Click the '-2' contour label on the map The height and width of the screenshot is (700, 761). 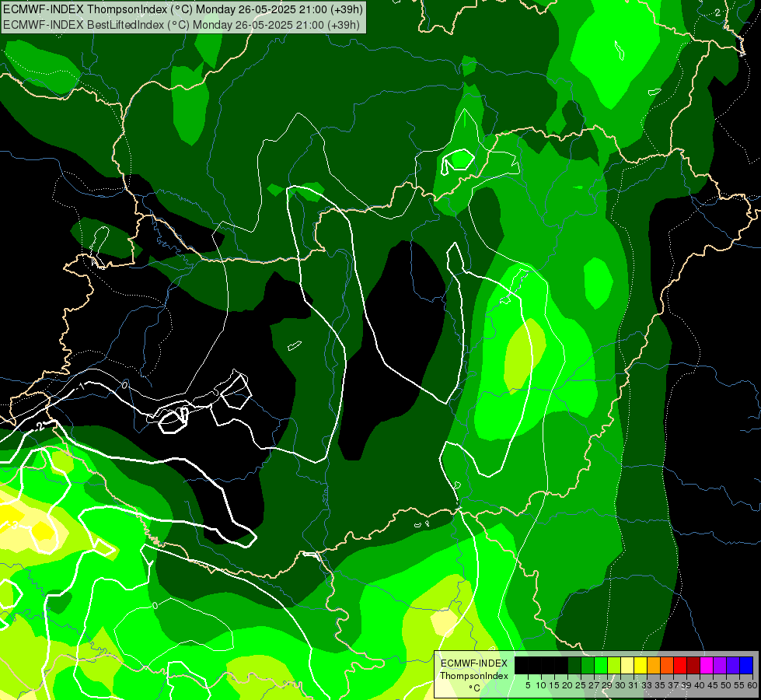click(x=38, y=426)
